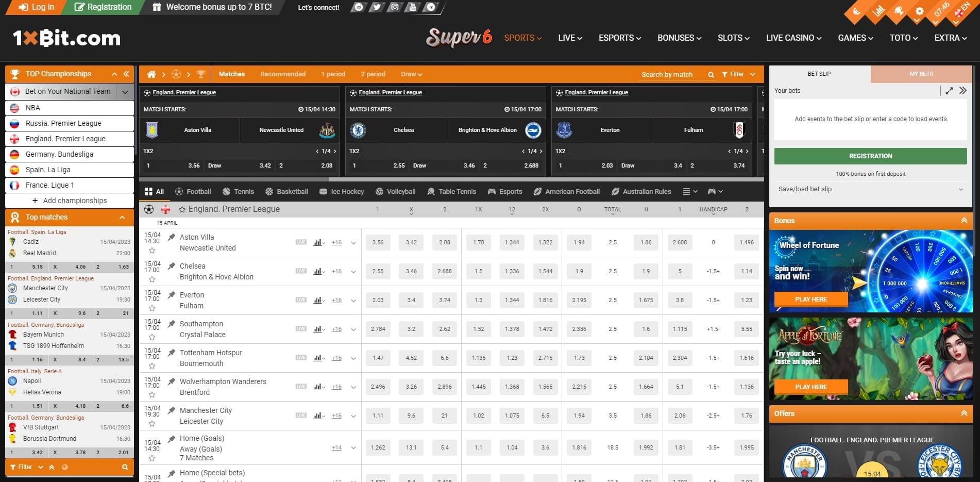Viewport: 980px width, 482px height.
Task: Open the LIVE menu in main navigation
Action: [x=570, y=38]
